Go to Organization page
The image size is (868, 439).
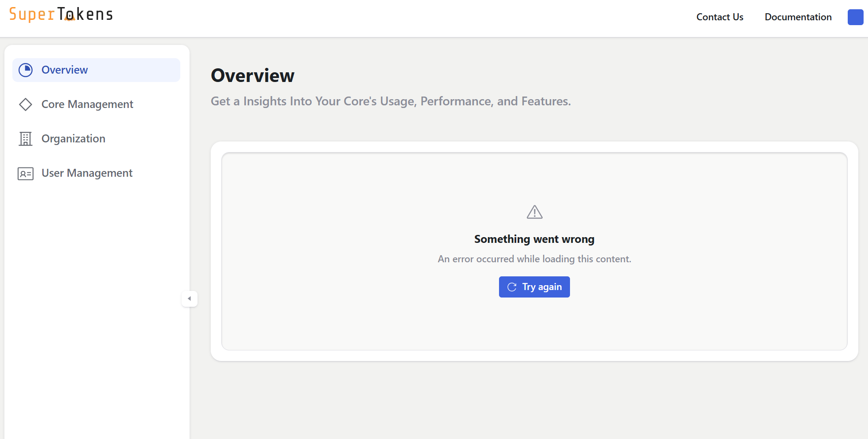[73, 139]
